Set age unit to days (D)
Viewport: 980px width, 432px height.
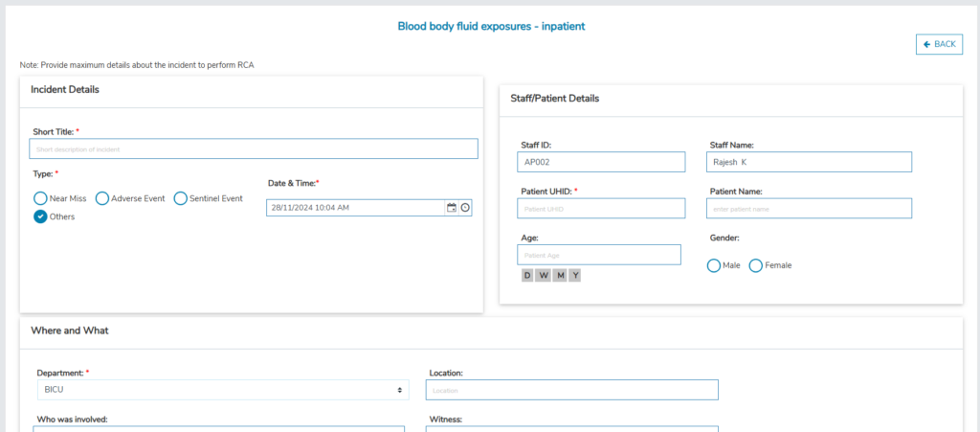[527, 276]
